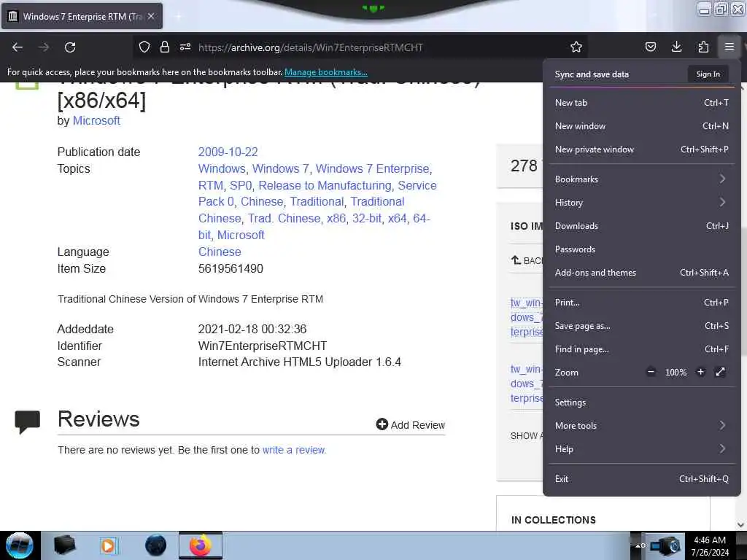Bookmark this page with the star

point(576,47)
